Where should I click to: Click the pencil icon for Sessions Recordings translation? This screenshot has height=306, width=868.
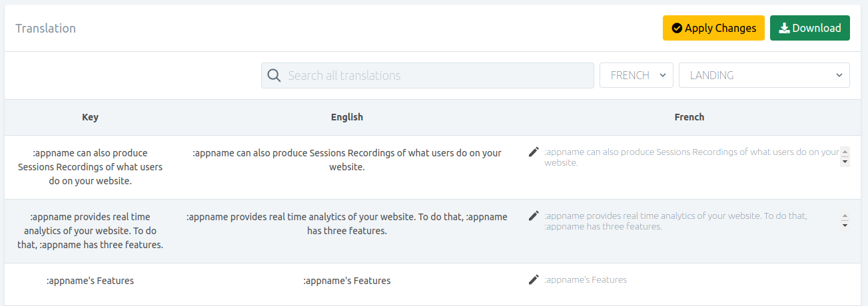coord(533,152)
